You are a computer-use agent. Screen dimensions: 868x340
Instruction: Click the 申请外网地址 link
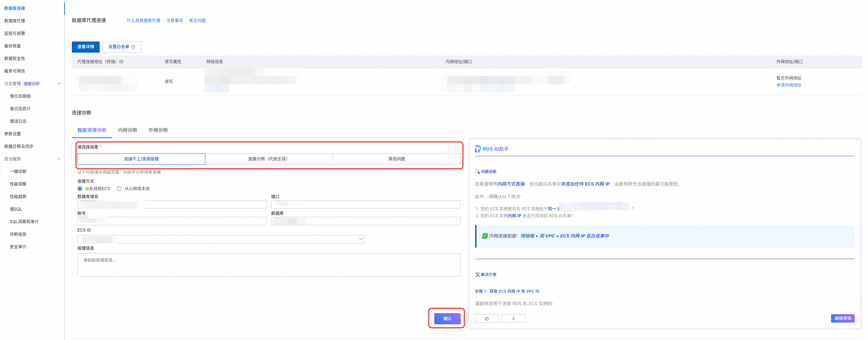tap(789, 85)
